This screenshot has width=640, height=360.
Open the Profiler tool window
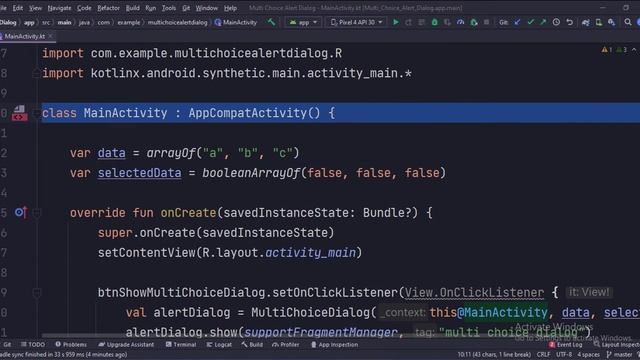tap(286, 344)
